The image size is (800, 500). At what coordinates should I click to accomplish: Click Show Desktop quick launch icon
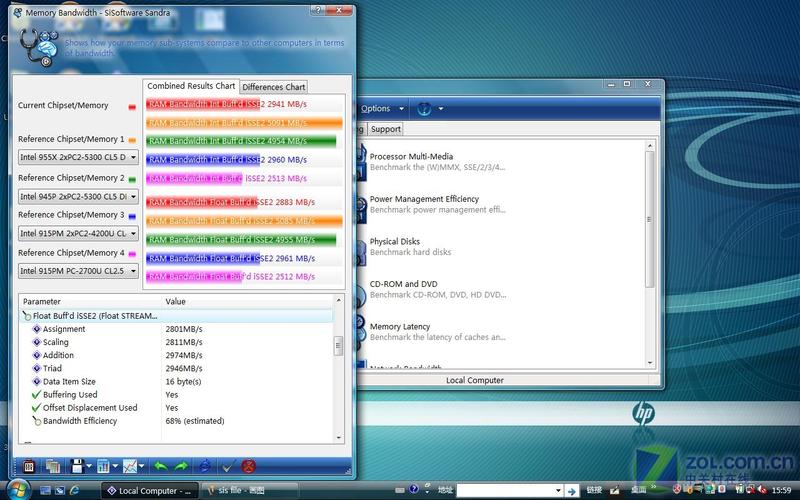45,490
